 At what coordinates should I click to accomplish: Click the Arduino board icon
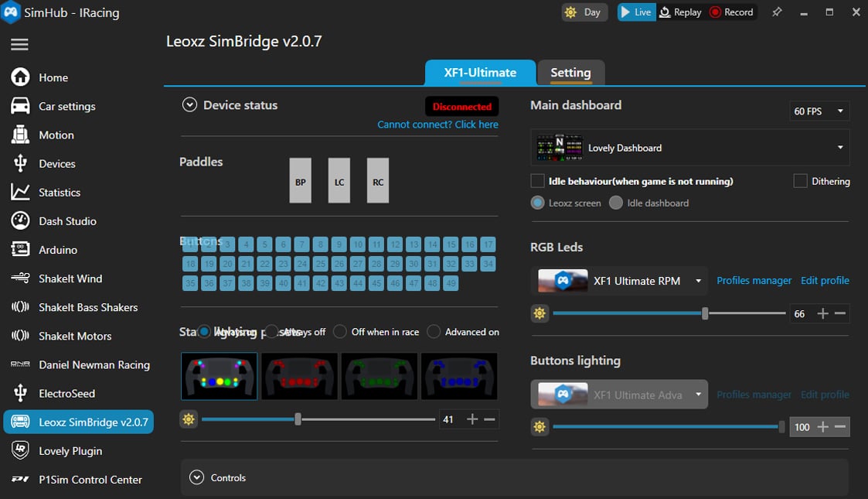[20, 249]
